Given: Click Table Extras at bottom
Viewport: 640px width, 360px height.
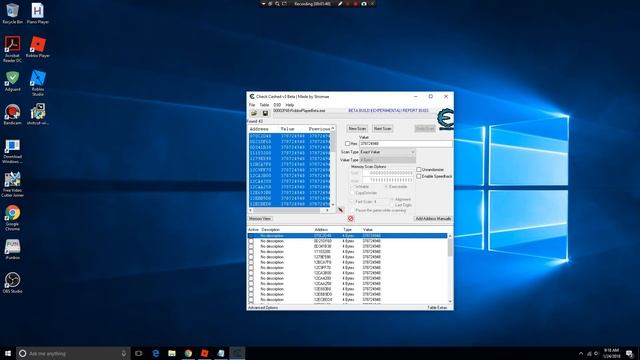Looking at the screenshot, I should point(437,308).
